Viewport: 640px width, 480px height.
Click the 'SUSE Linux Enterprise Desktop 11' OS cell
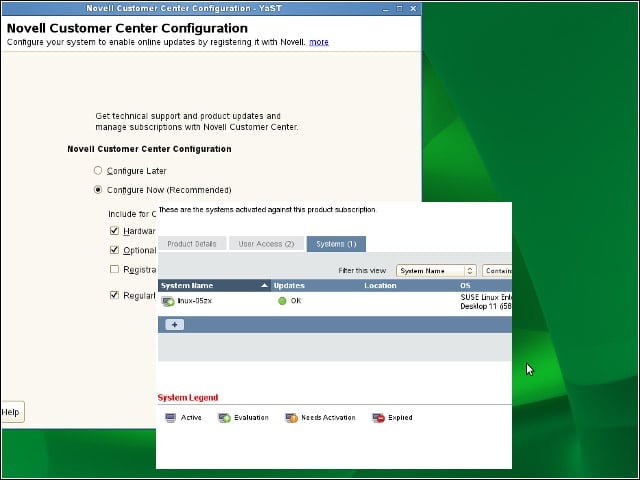point(486,302)
